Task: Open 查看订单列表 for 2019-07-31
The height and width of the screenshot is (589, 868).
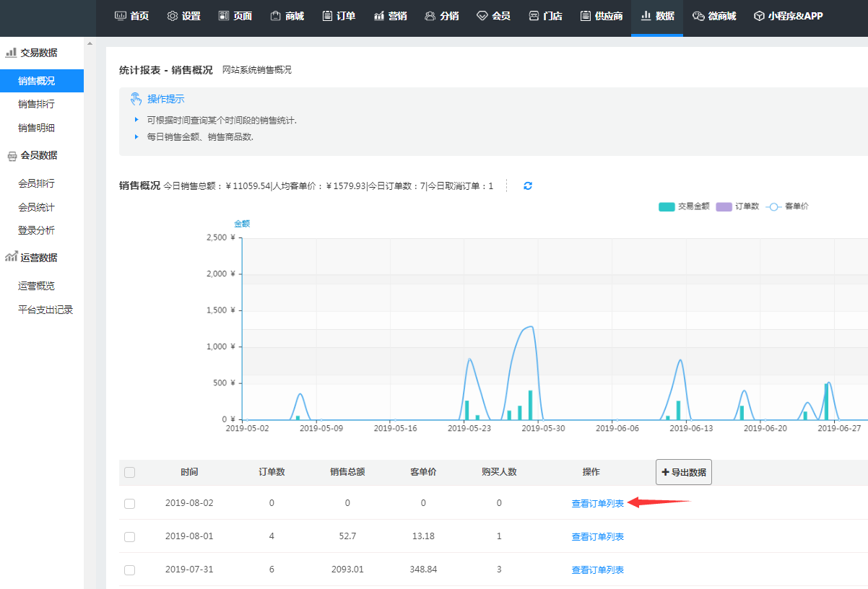Action: (597, 570)
